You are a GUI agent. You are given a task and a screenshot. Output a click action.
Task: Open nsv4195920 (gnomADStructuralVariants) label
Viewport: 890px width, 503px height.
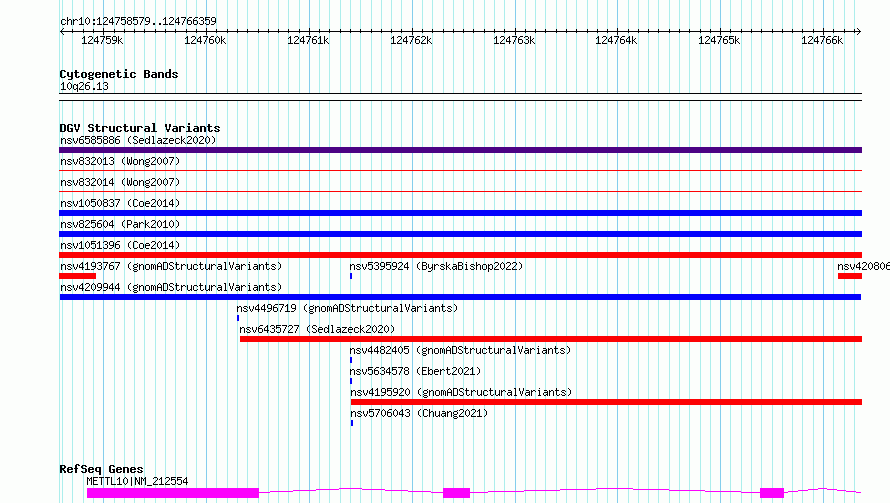461,392
